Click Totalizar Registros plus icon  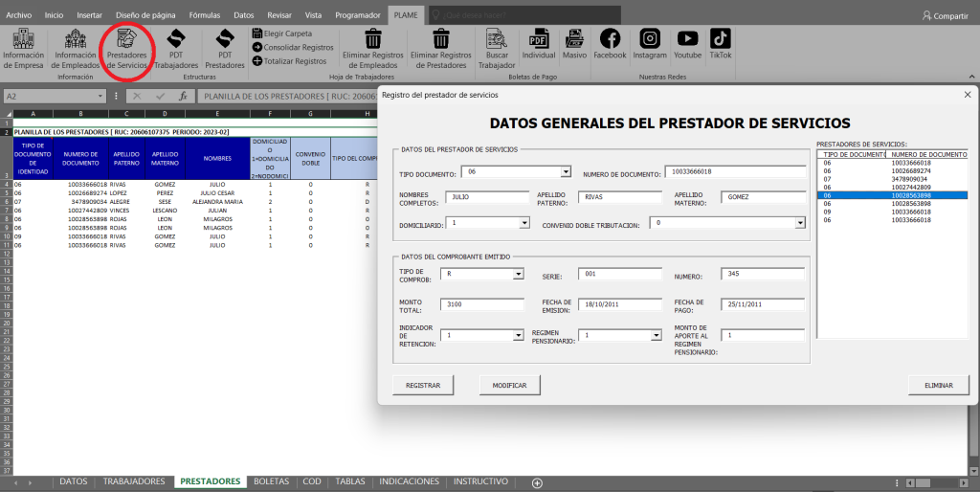[257, 60]
